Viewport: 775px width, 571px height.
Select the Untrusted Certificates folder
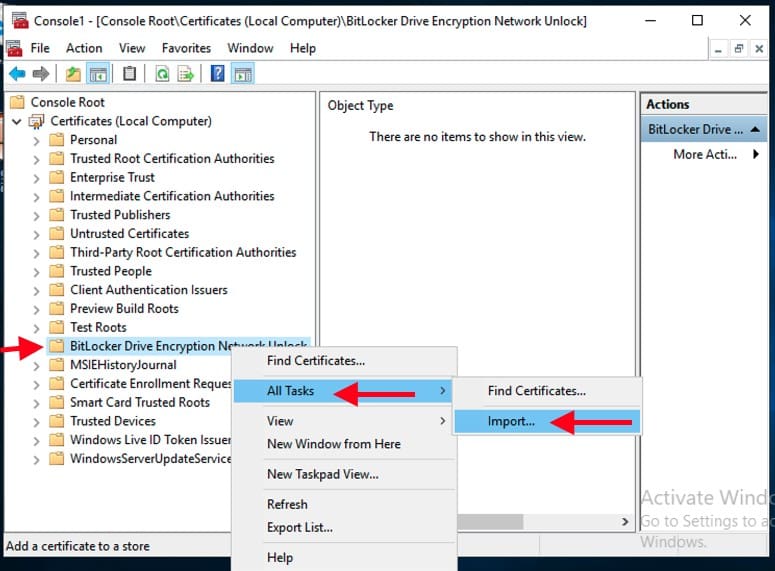pyautogui.click(x=129, y=233)
